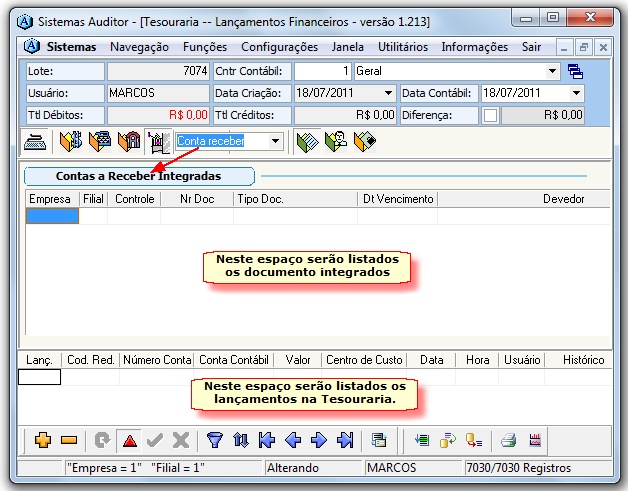Open the Data Contábil date dropdown
628x491 pixels.
click(x=576, y=93)
